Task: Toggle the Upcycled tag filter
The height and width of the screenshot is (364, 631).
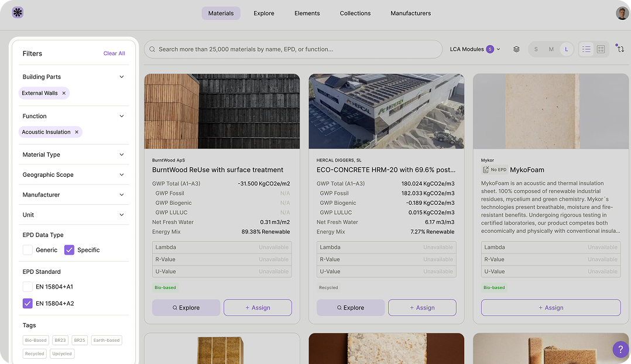Action: [62, 353]
